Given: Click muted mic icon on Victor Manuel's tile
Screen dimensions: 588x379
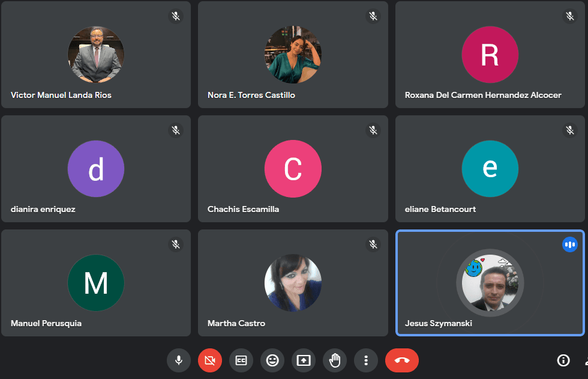Looking at the screenshot, I should 176,16.
